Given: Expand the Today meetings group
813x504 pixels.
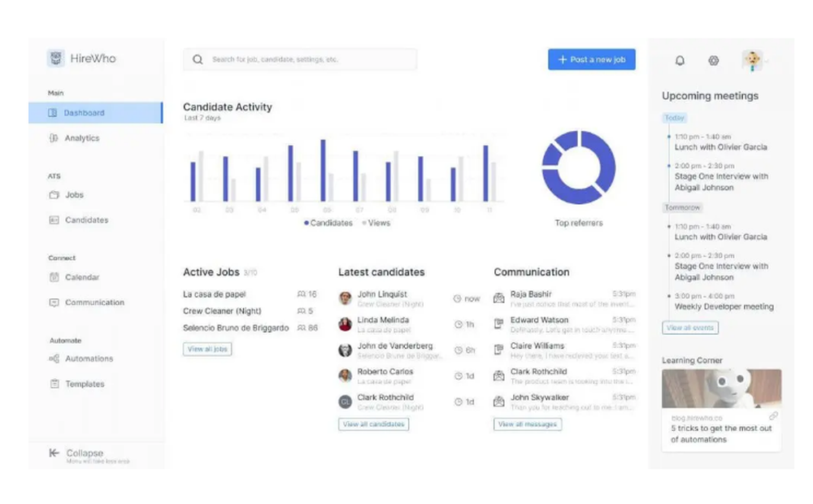Looking at the screenshot, I should pyautogui.click(x=674, y=118).
